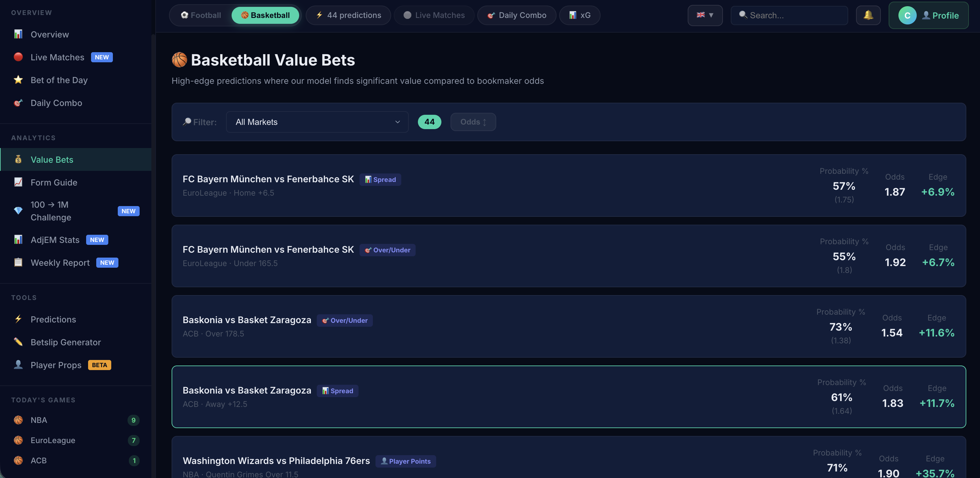Select the Baskonia vs Zaragoza Spread card
980x478 pixels.
pos(568,396)
